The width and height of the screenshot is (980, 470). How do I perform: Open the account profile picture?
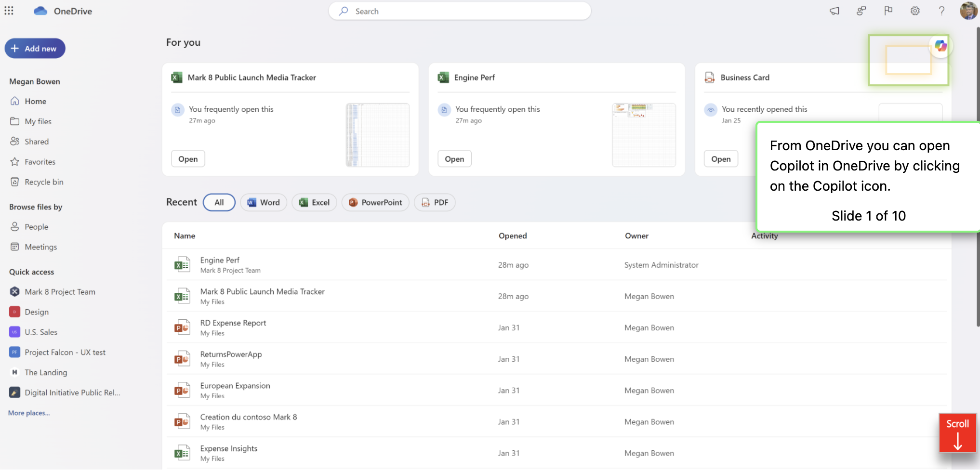coord(968,11)
